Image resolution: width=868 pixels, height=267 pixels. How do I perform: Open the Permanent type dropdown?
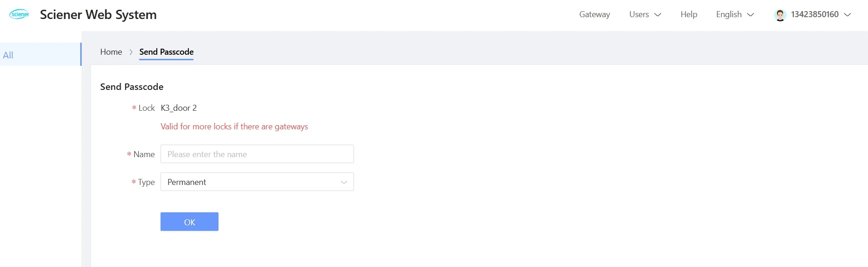click(x=257, y=182)
